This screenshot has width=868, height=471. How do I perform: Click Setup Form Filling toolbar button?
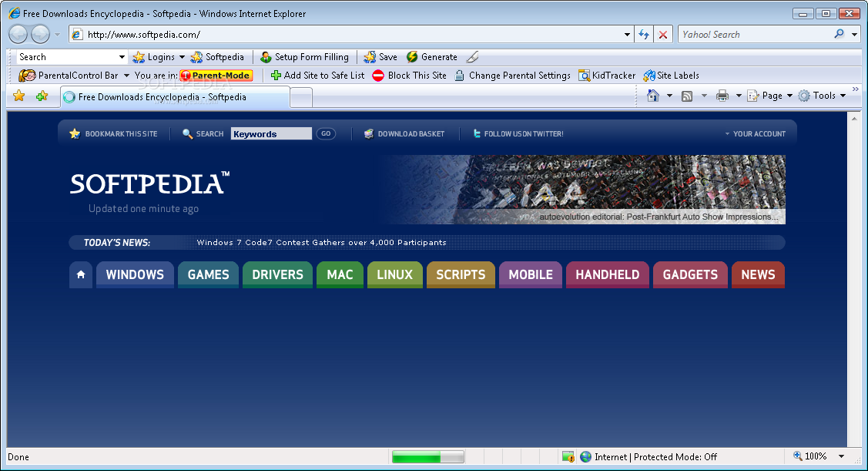(304, 57)
